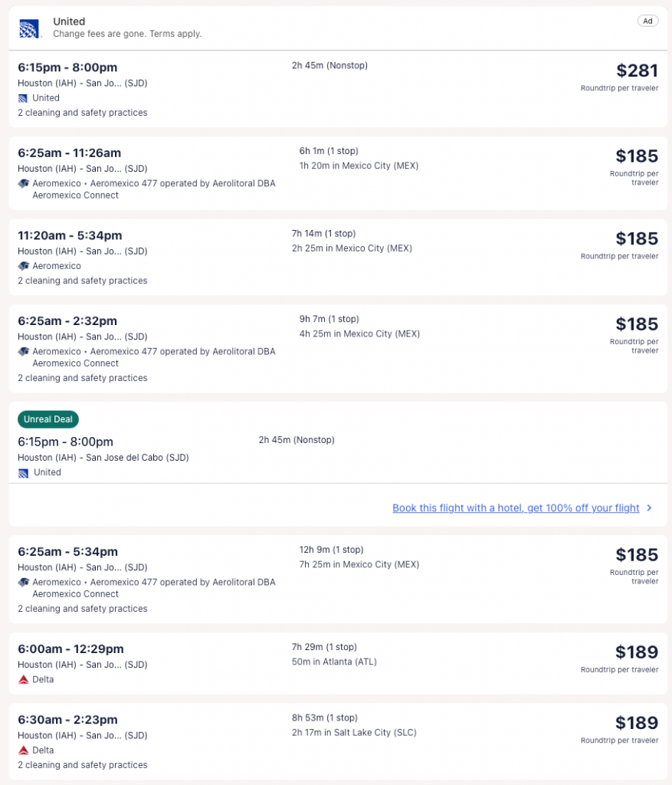The height and width of the screenshot is (785, 672).
Task: Choose the $189 Delta flight via Atlanta
Action: [x=637, y=652]
